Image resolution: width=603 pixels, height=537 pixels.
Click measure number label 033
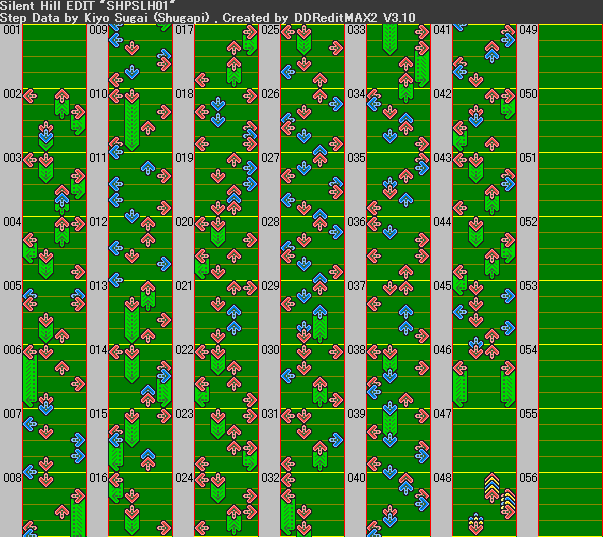point(356,30)
